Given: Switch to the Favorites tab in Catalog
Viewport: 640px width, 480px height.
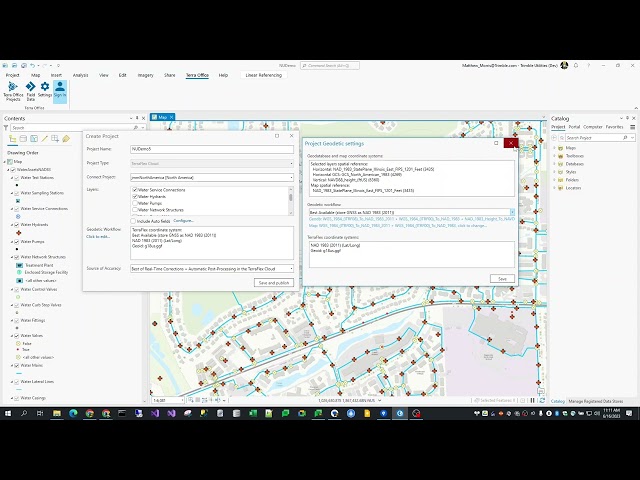Looking at the screenshot, I should pyautogui.click(x=614, y=127).
